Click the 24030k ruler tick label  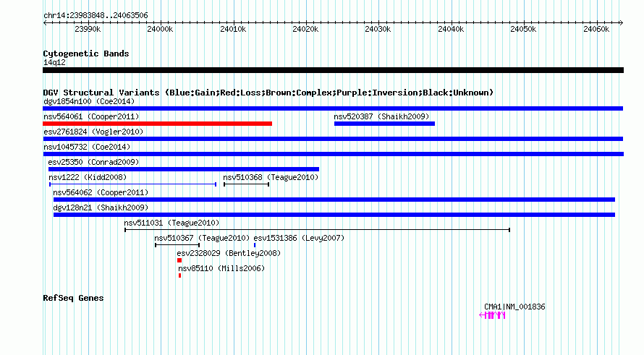click(x=378, y=29)
